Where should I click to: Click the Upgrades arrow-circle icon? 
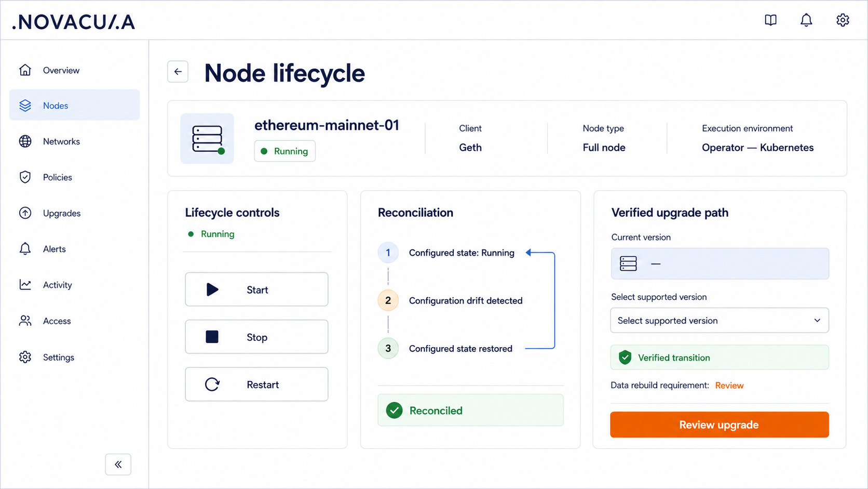tap(25, 213)
